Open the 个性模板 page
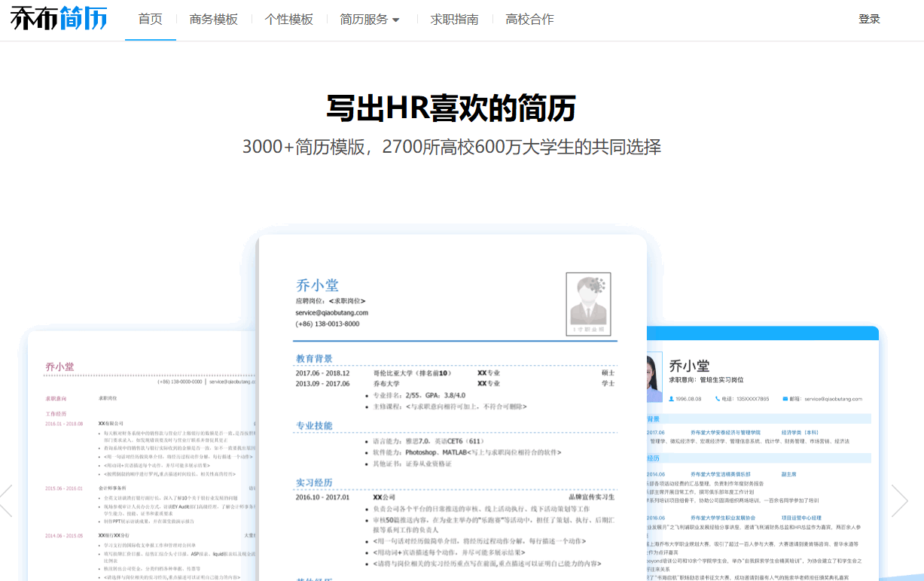 tap(289, 20)
